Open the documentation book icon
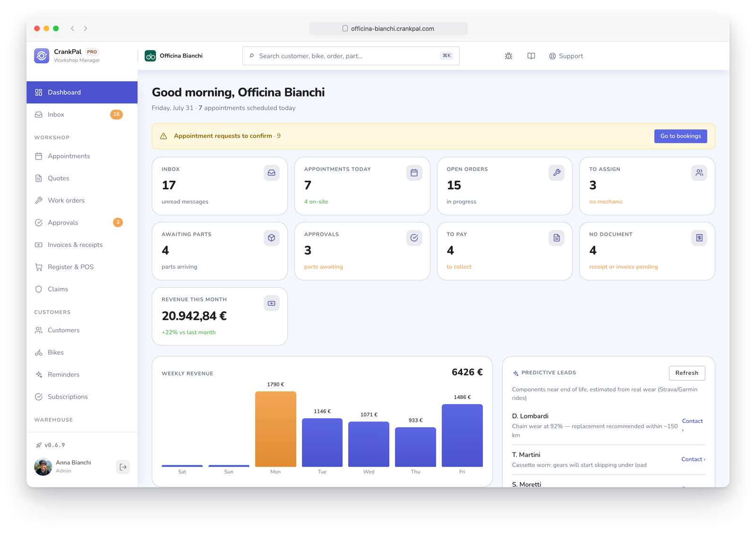 (531, 56)
